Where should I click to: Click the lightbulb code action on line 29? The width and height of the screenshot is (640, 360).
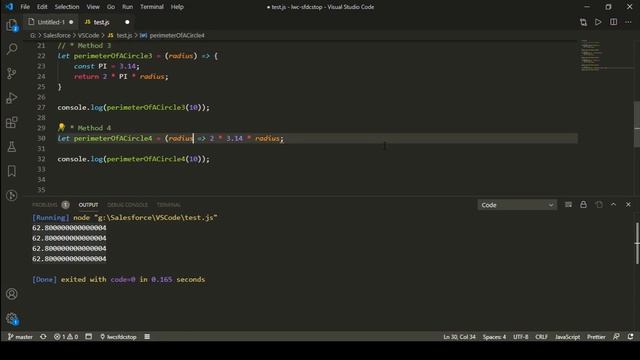(x=61, y=128)
